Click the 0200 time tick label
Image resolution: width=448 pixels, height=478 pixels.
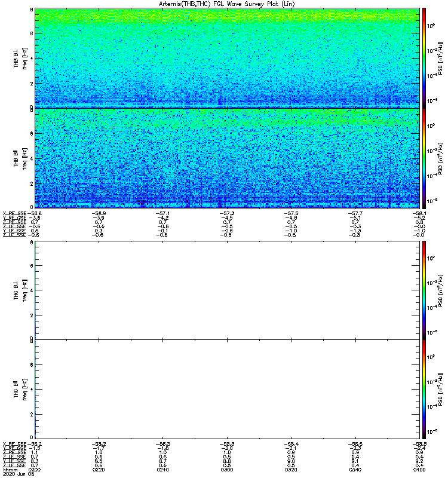tap(35, 470)
